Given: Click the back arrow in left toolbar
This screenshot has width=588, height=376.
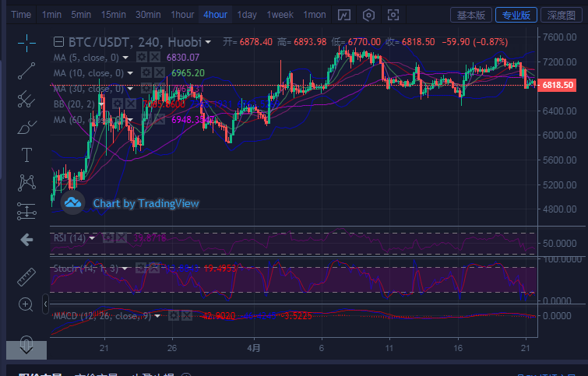Looking at the screenshot, I should [26, 240].
